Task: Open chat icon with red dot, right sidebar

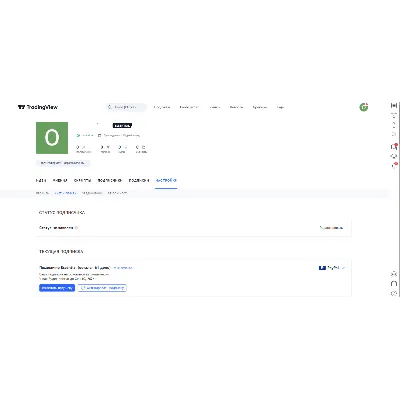Action: tap(394, 147)
